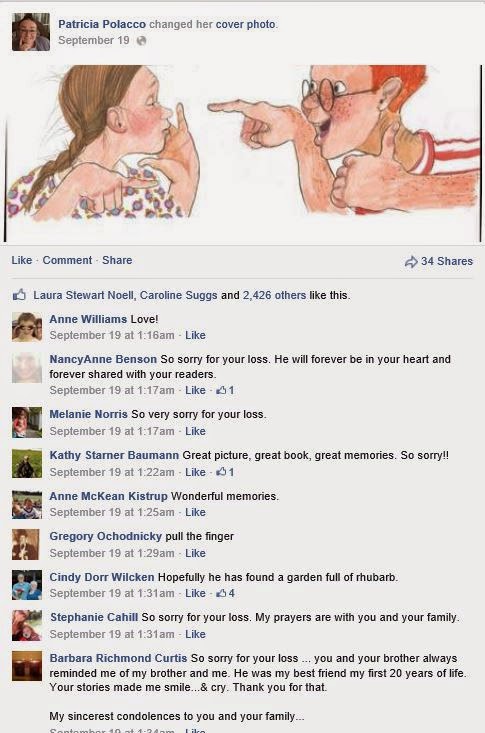Click the thumbs-up count on NancyAnne Benson's comment
Image resolution: width=485 pixels, height=733 pixels.
pos(225,390)
